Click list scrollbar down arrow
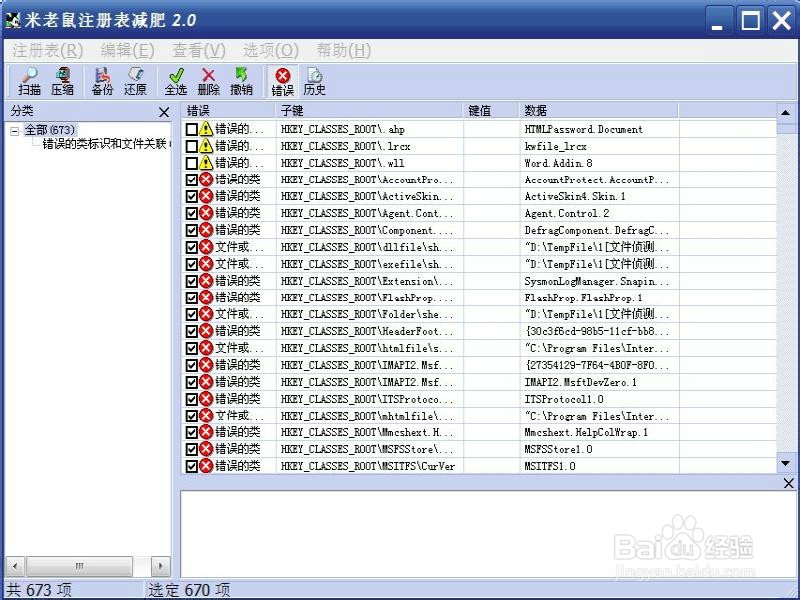Viewport: 800px width, 600px height. pyautogui.click(x=785, y=463)
